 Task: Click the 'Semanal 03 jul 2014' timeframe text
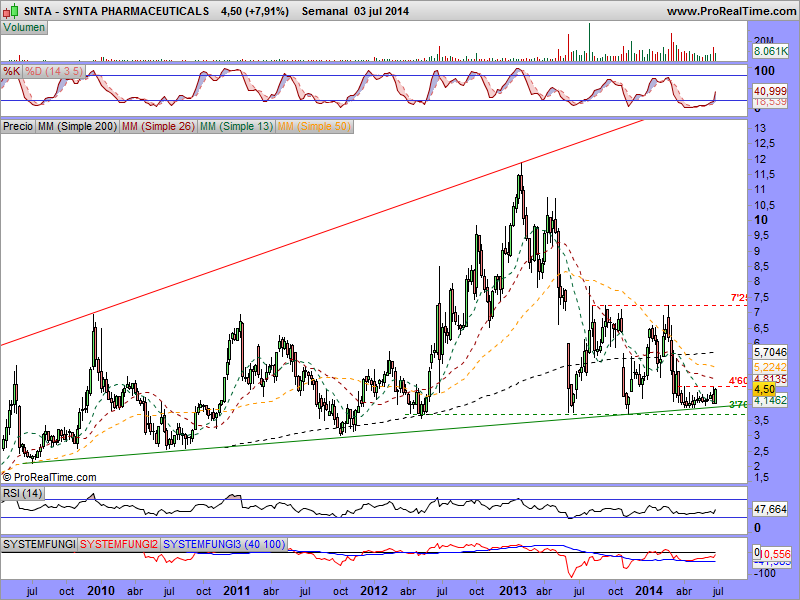click(355, 11)
